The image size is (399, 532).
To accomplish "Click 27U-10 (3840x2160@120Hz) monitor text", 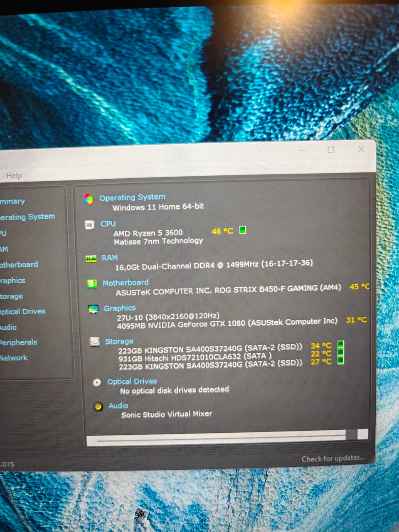I will pos(168,317).
